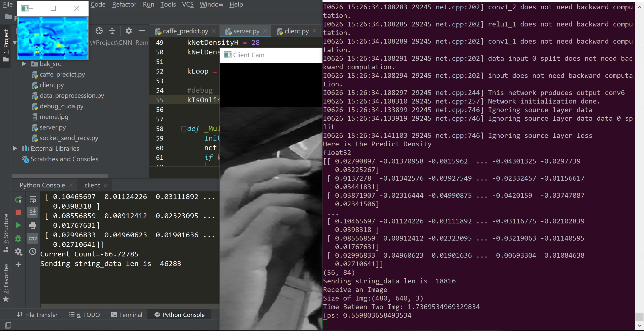
Task: Open console history with the clock icon
Action: pos(33,251)
